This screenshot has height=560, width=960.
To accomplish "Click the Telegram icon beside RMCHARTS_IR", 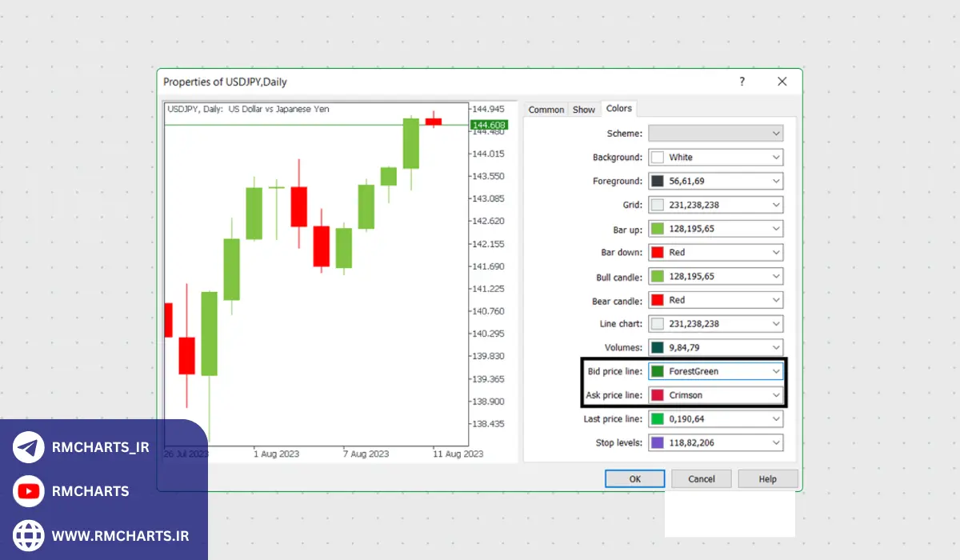I will pos(29,447).
